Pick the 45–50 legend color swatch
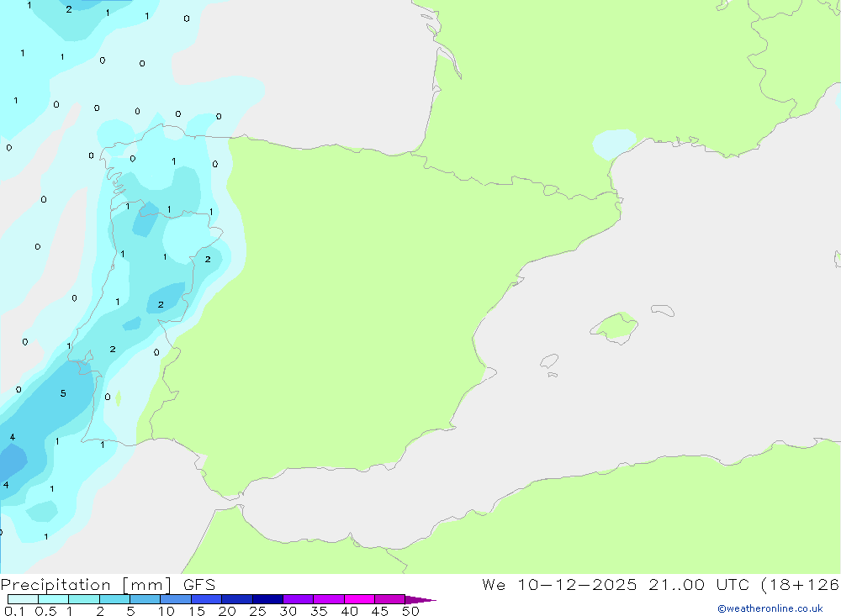Viewport: 841px width, 616px height. coord(390,599)
